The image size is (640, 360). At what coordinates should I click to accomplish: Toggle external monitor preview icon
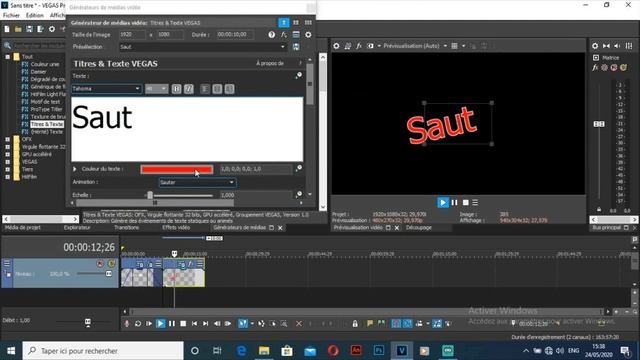(x=347, y=46)
